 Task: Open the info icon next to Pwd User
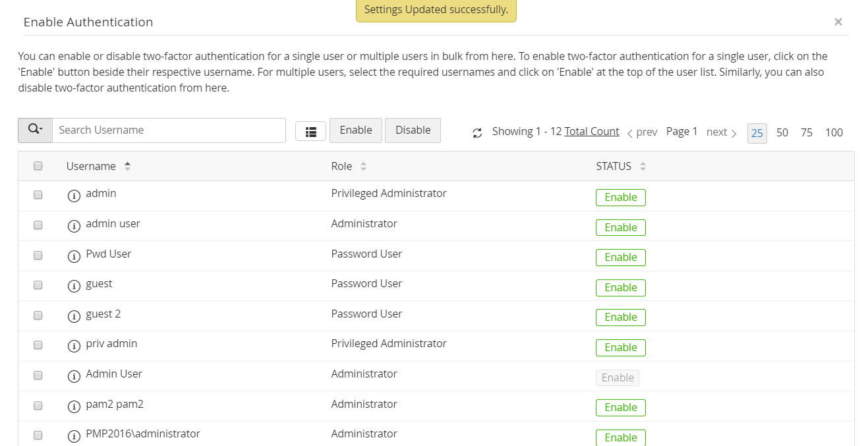(x=74, y=256)
